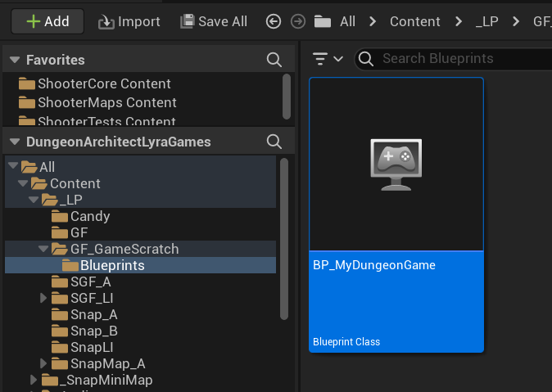Collapse the Favorites section
Screen dimensions: 552x392
click(x=14, y=60)
